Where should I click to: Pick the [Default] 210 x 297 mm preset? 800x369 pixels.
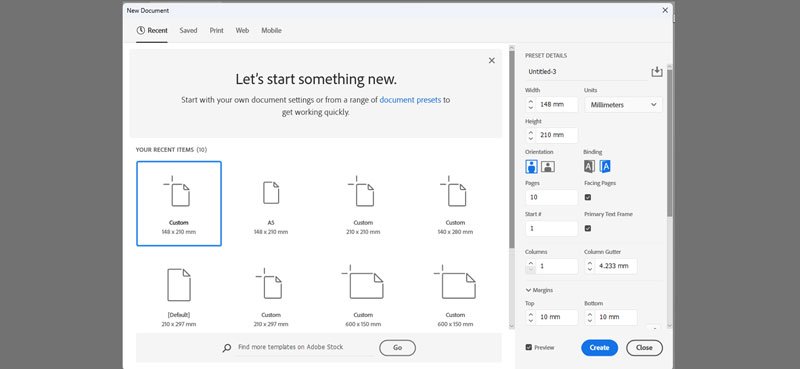[179, 297]
